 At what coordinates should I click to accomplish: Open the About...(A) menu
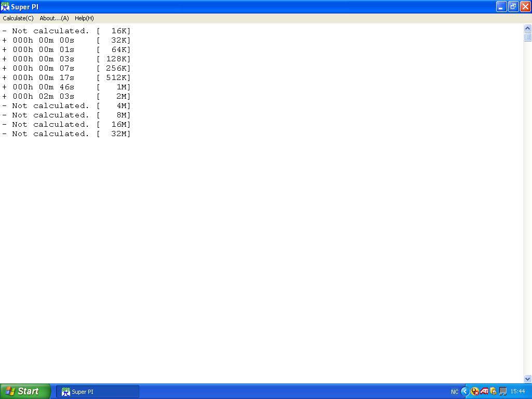(54, 18)
